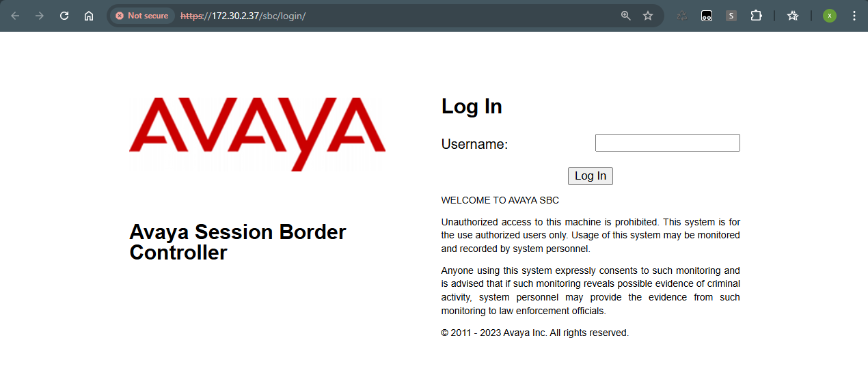Click the Username label text
This screenshot has height=392, width=868.
tap(474, 144)
